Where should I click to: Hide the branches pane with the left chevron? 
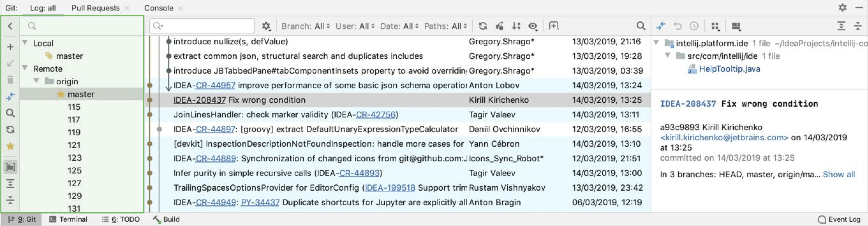click(10, 26)
